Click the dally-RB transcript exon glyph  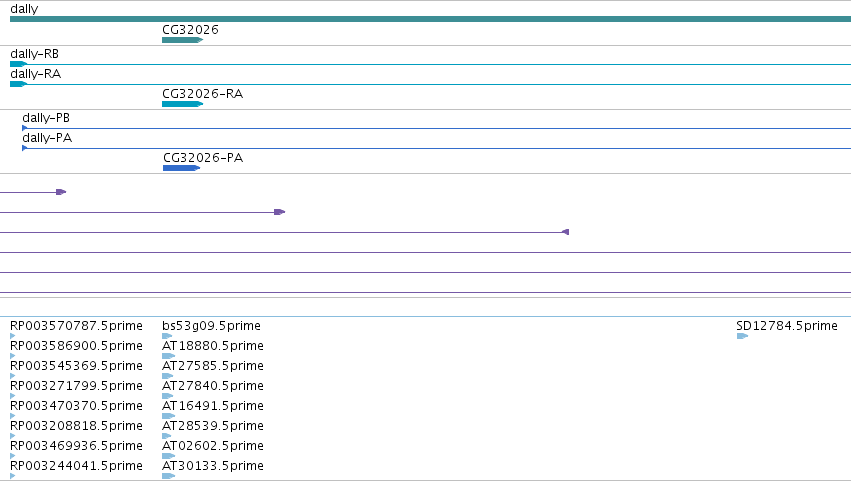[x=18, y=64]
